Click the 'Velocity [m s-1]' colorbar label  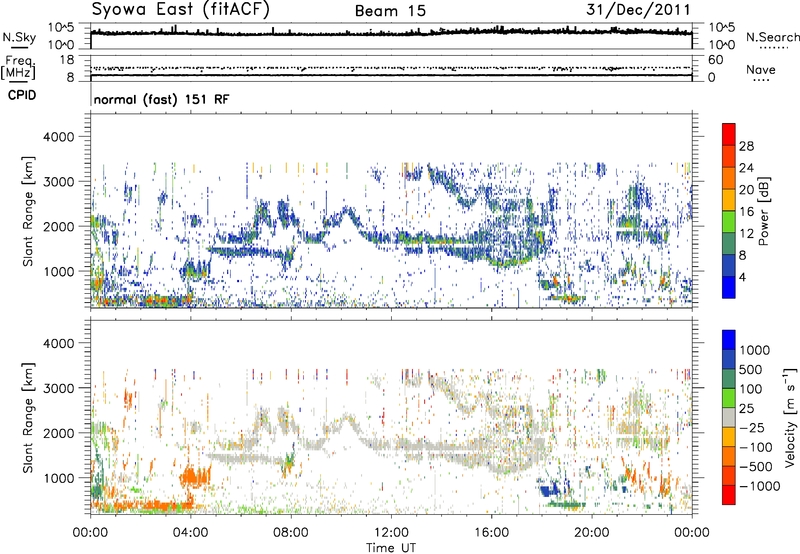(790, 417)
